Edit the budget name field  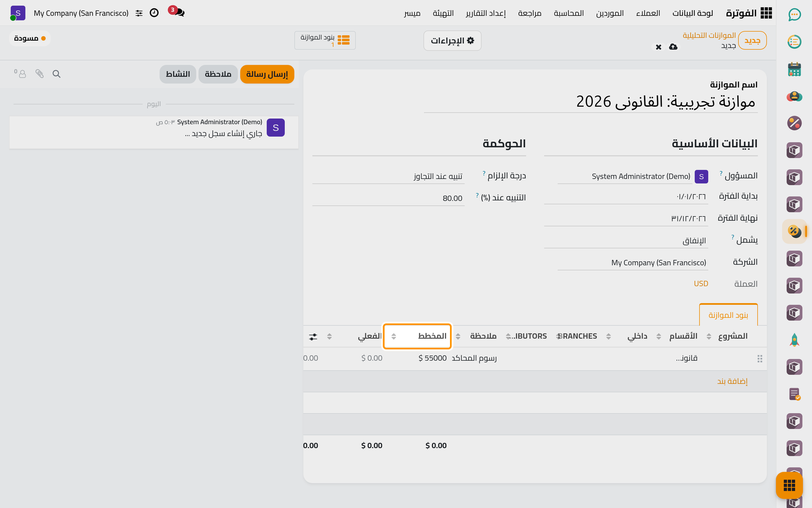click(x=590, y=102)
